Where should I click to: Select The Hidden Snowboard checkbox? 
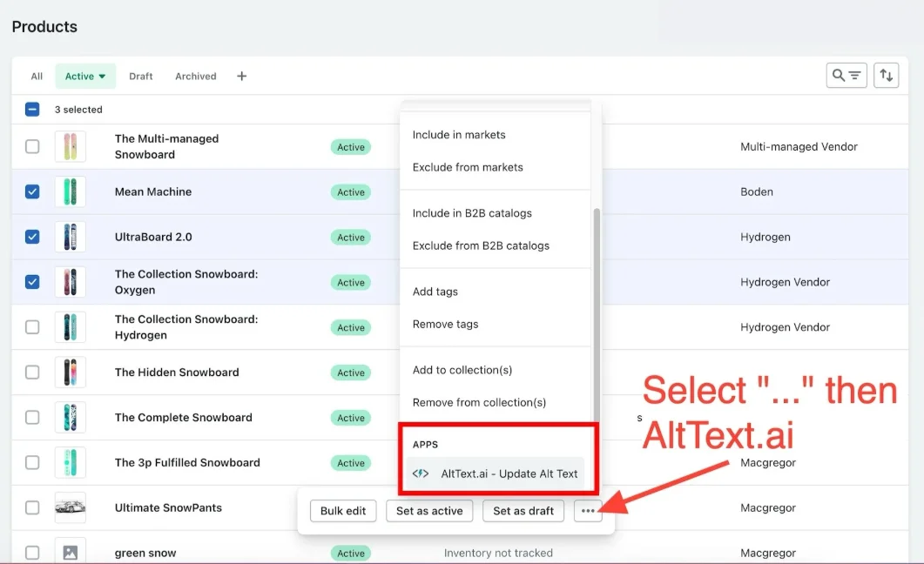[32, 372]
